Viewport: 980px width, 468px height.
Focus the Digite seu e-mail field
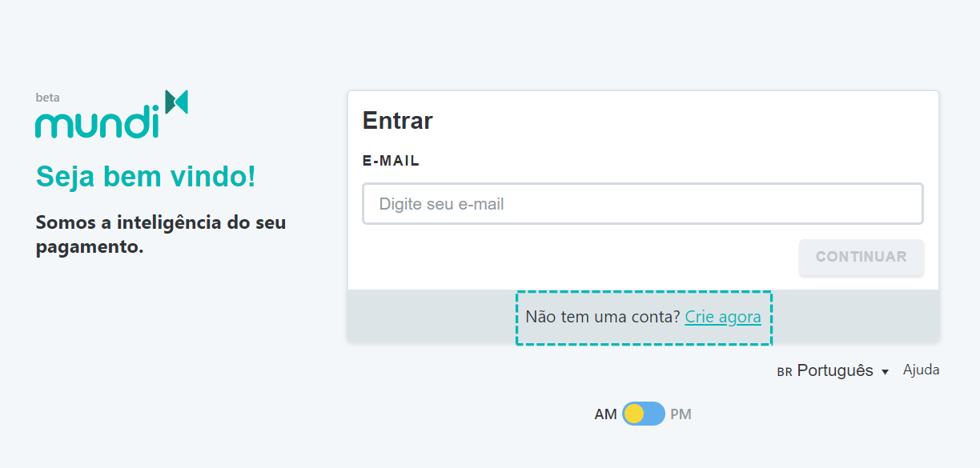(x=643, y=204)
